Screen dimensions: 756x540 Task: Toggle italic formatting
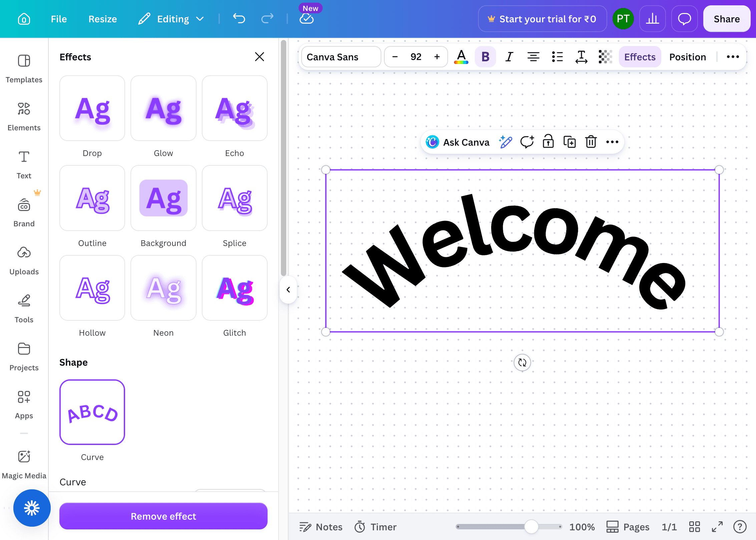(x=509, y=57)
